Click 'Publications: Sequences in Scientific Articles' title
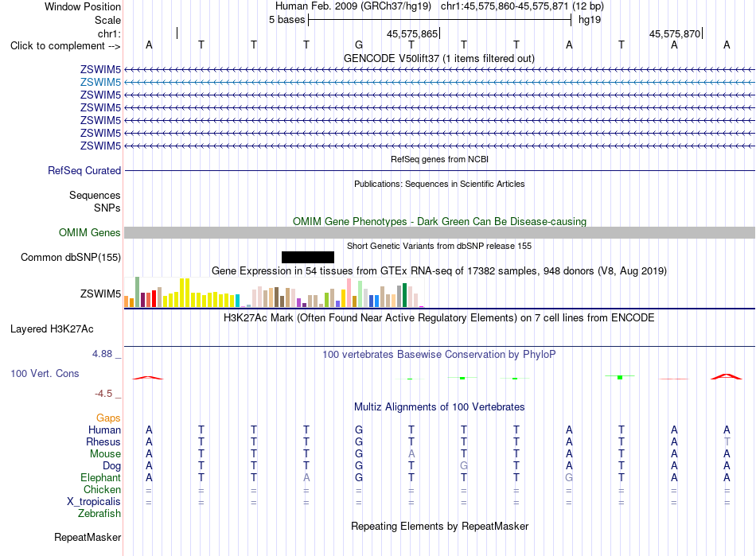 (439, 184)
